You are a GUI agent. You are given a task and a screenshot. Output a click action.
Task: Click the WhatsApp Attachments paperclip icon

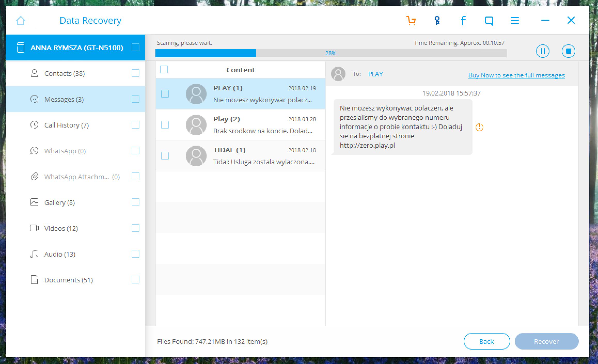[34, 177]
